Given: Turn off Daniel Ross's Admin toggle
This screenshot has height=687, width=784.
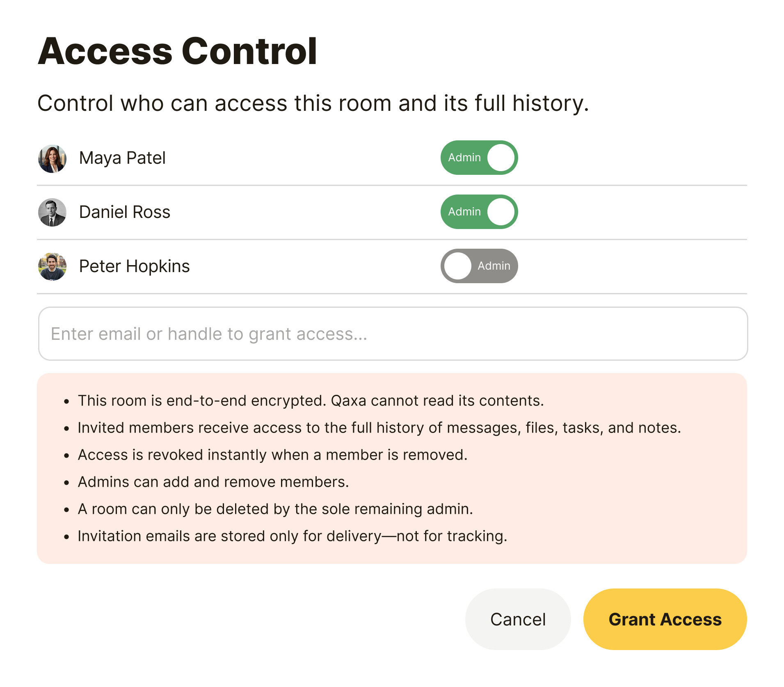Looking at the screenshot, I should [479, 212].
